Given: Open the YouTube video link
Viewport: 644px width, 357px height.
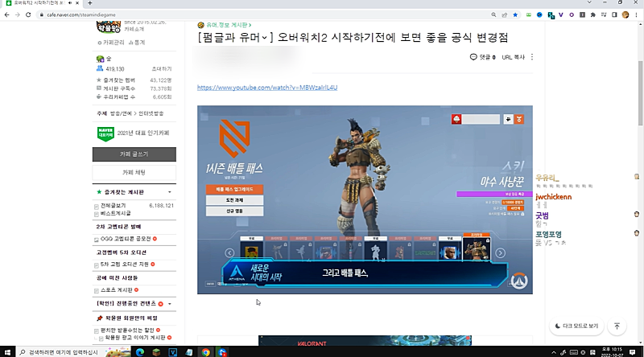Looking at the screenshot, I should point(267,88).
